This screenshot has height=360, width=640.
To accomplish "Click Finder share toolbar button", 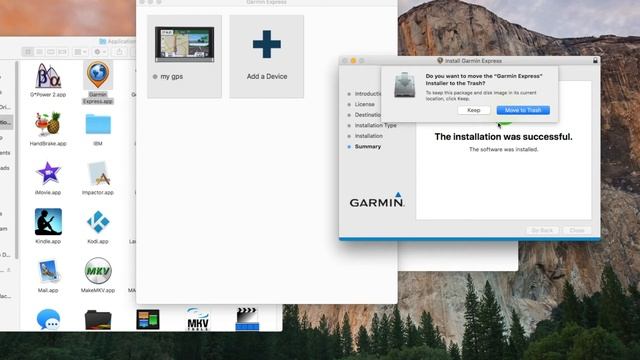I will tap(119, 52).
